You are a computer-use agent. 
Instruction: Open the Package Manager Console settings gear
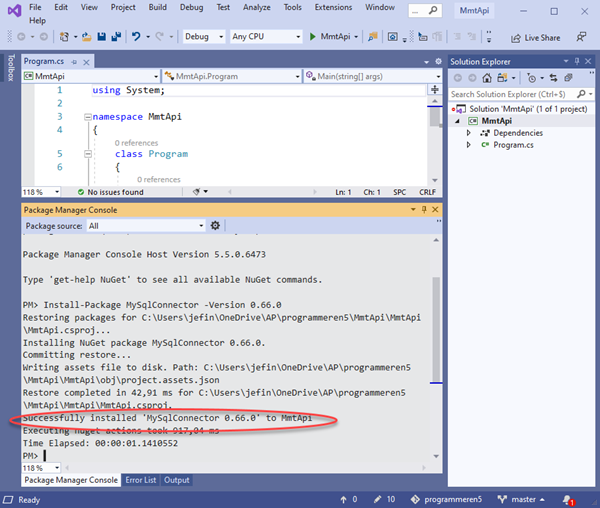(215, 226)
